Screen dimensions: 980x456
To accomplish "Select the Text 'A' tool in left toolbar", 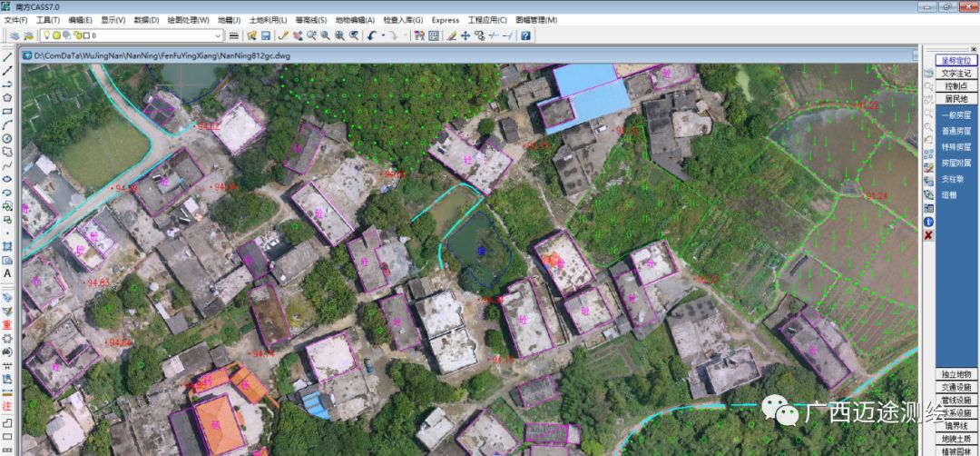I will pos(7,273).
